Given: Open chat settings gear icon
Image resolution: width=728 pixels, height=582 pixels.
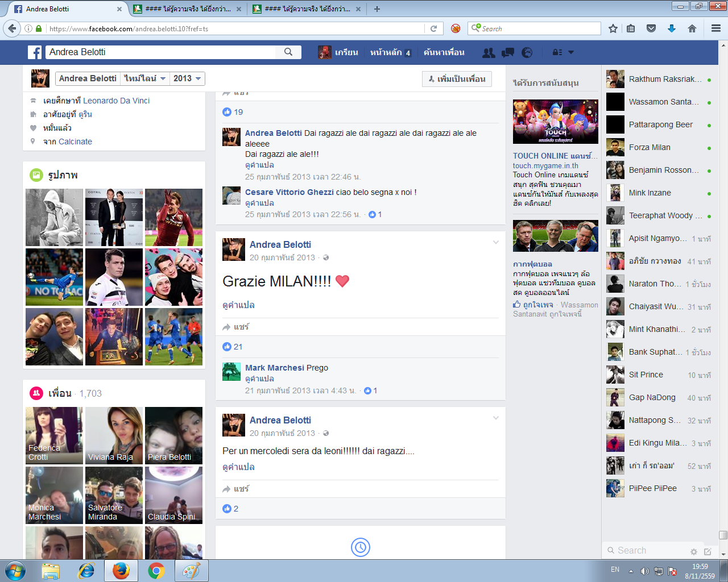Looking at the screenshot, I should click(x=694, y=551).
